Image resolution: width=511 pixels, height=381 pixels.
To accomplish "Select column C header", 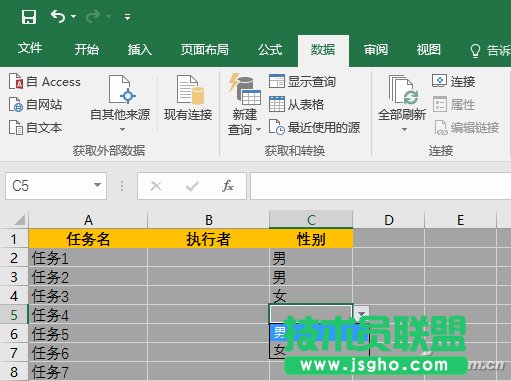I will point(311,220).
